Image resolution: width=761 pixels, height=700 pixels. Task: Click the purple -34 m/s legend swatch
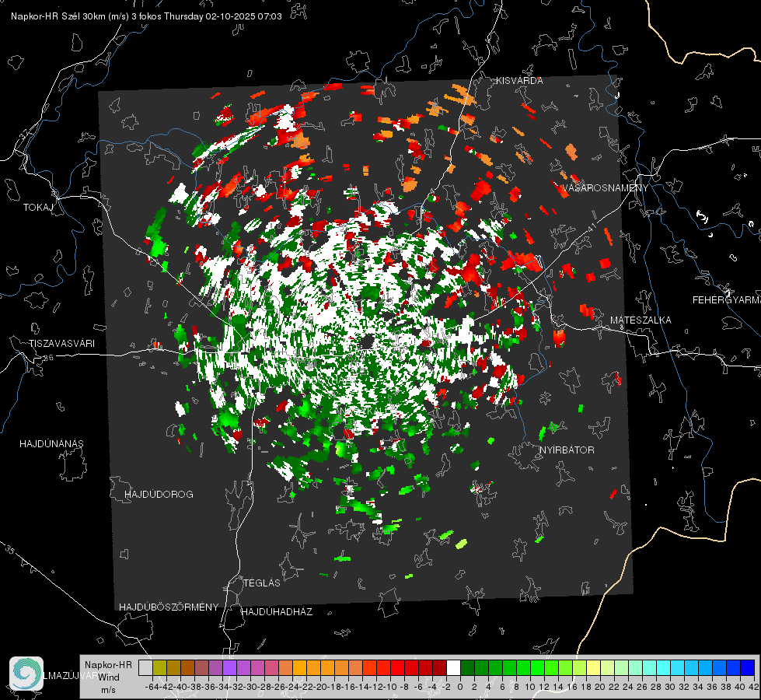(x=229, y=667)
